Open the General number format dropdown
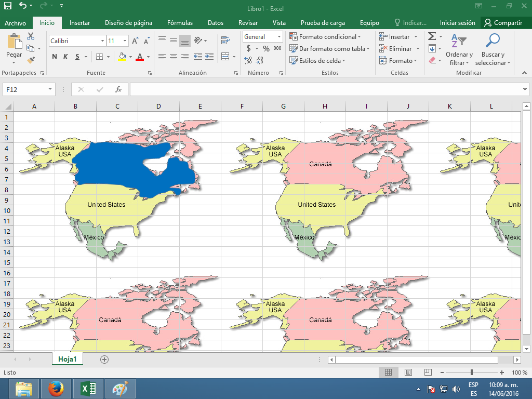This screenshot has height=399, width=532. [278, 37]
